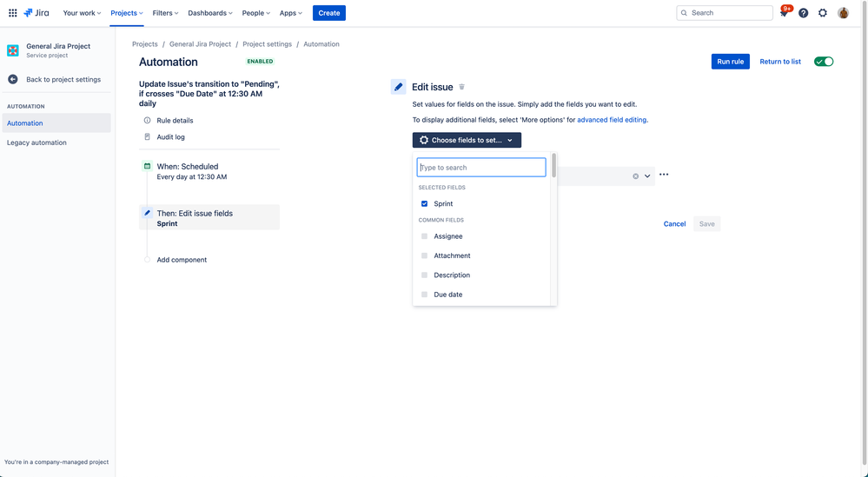Click the Project settings breadcrumb

tap(267, 43)
